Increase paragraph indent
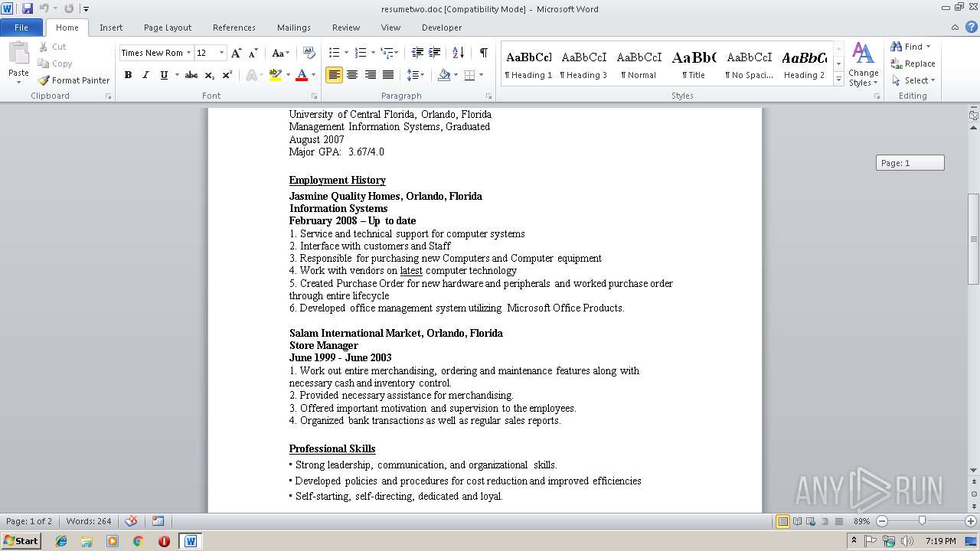This screenshot has height=551, width=980. click(x=434, y=53)
